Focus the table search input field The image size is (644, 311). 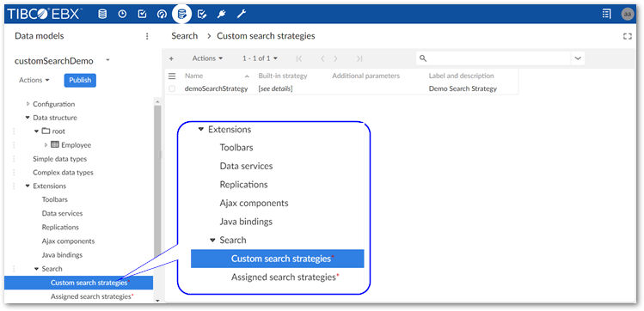click(499, 58)
